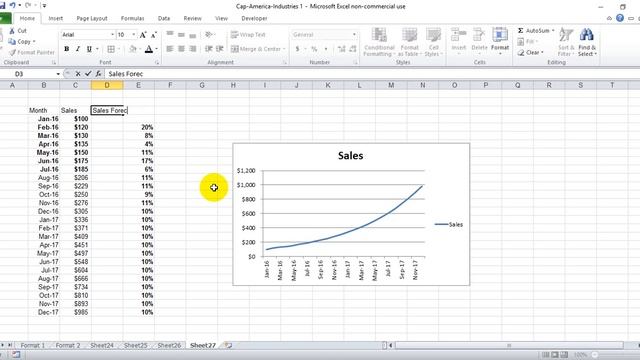
Task: Toggle Underline formatting
Action: click(x=89, y=49)
